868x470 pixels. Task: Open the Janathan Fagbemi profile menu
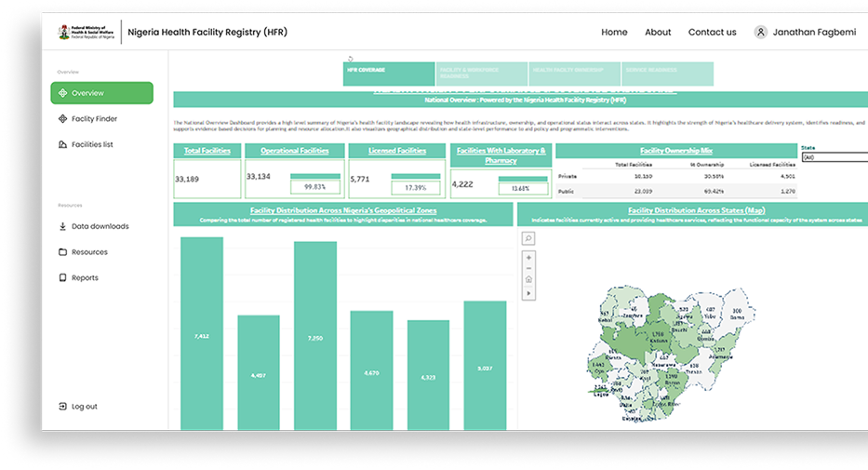(806, 32)
